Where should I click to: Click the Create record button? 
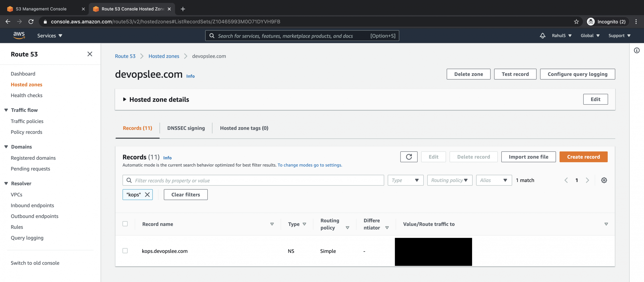[x=583, y=157]
